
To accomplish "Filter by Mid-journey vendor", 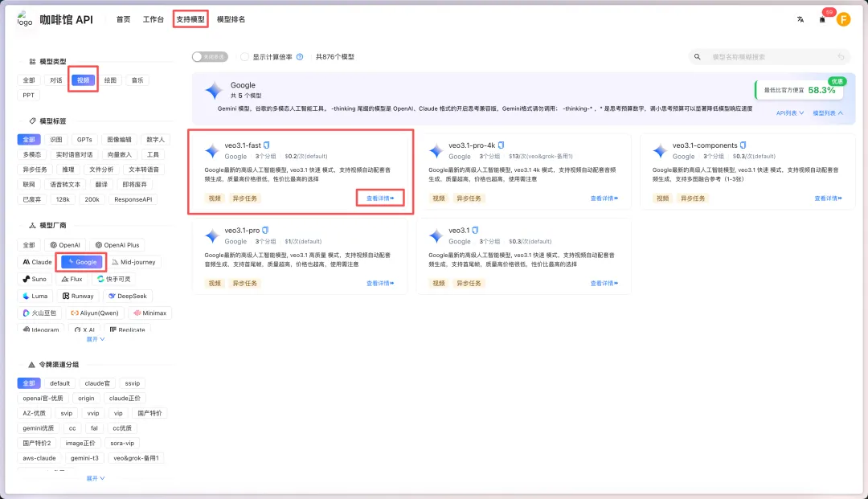I will (x=133, y=262).
